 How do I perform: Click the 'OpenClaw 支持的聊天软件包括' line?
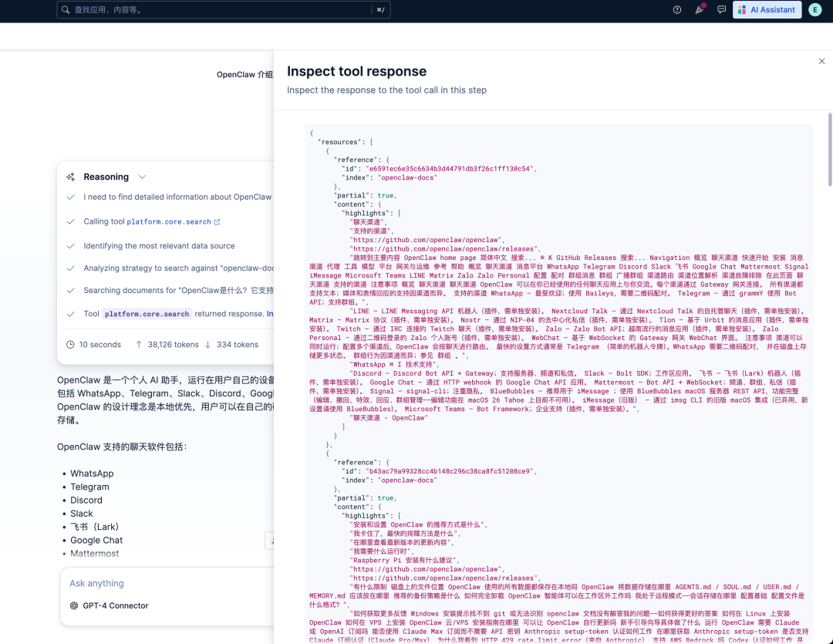[x=122, y=447]
